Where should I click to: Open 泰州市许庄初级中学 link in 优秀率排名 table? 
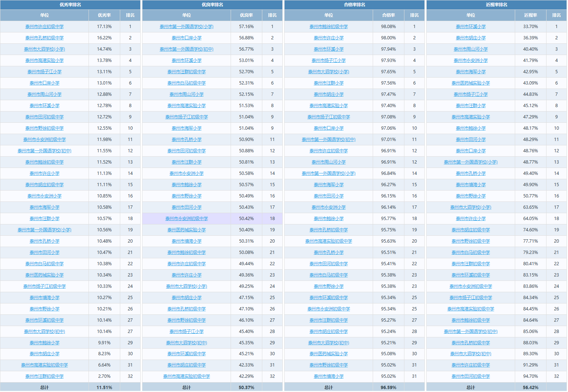click(x=44, y=27)
